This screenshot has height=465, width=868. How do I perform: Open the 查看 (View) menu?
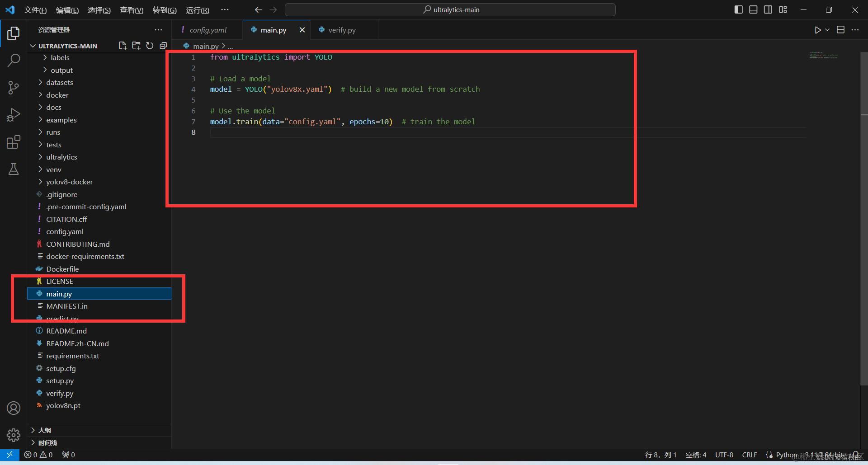[x=132, y=10]
